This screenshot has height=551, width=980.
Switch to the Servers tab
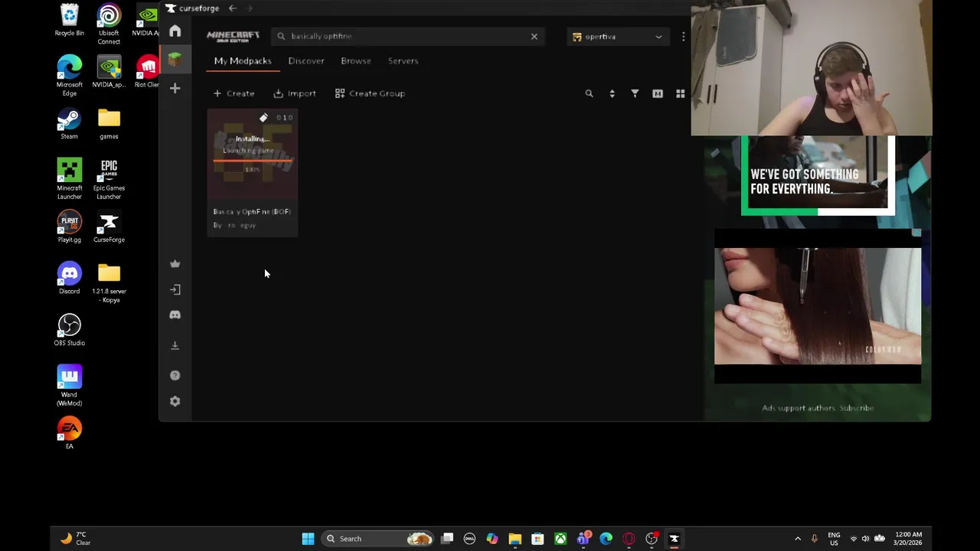(x=403, y=61)
